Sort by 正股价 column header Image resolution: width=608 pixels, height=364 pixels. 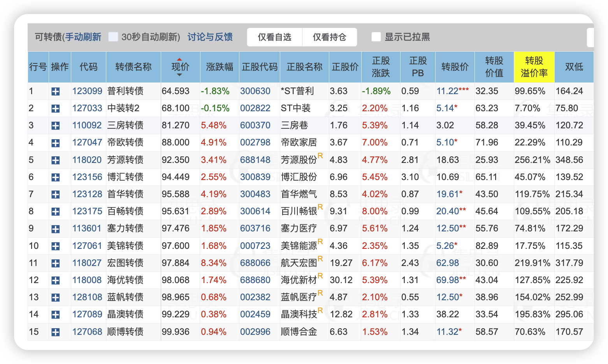coord(345,67)
